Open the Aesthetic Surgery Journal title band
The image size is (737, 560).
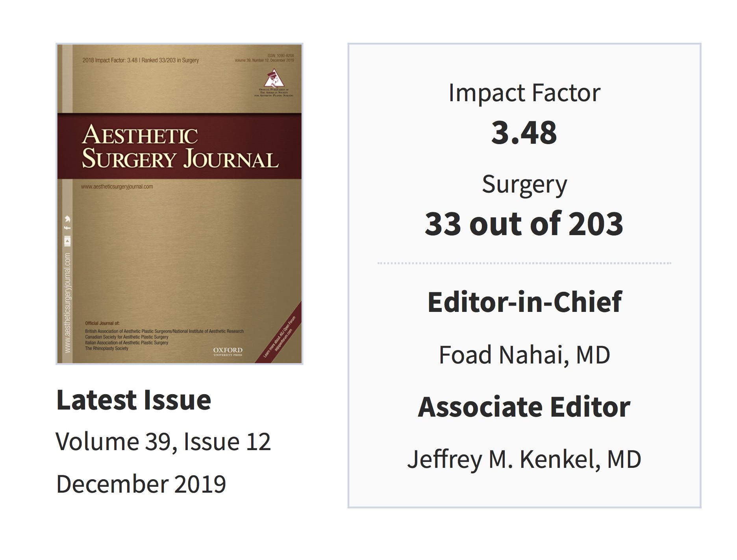(x=180, y=146)
